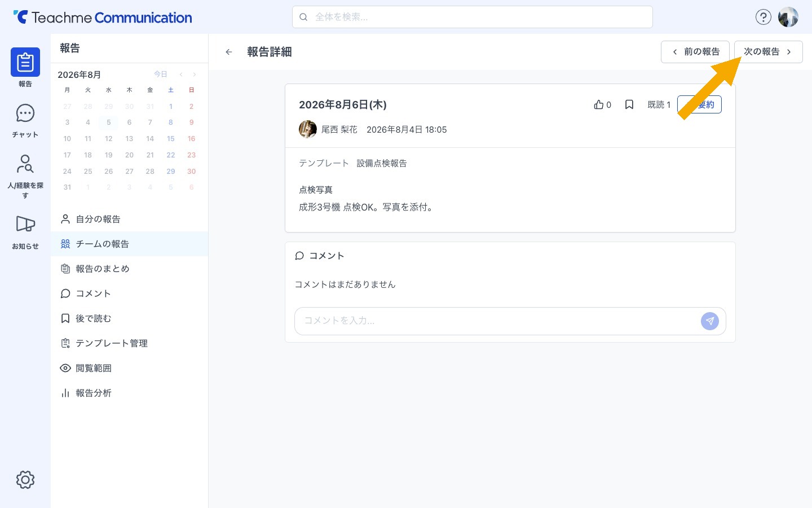Click the Teachme Communication logo

[103, 17]
